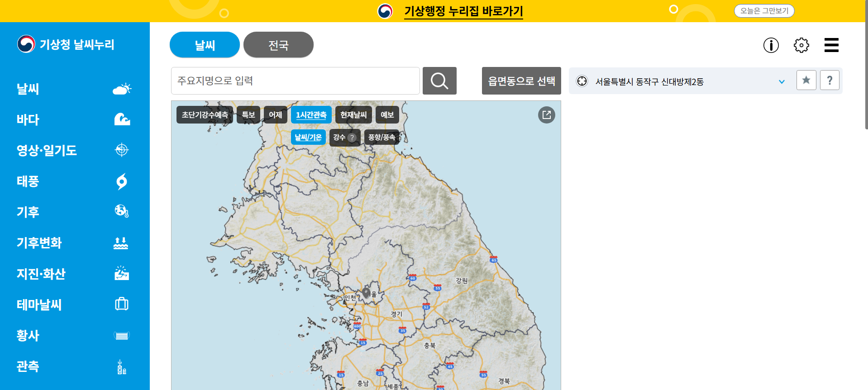Click the typhoon swirl icon
The width and height of the screenshot is (868, 390).
click(122, 181)
